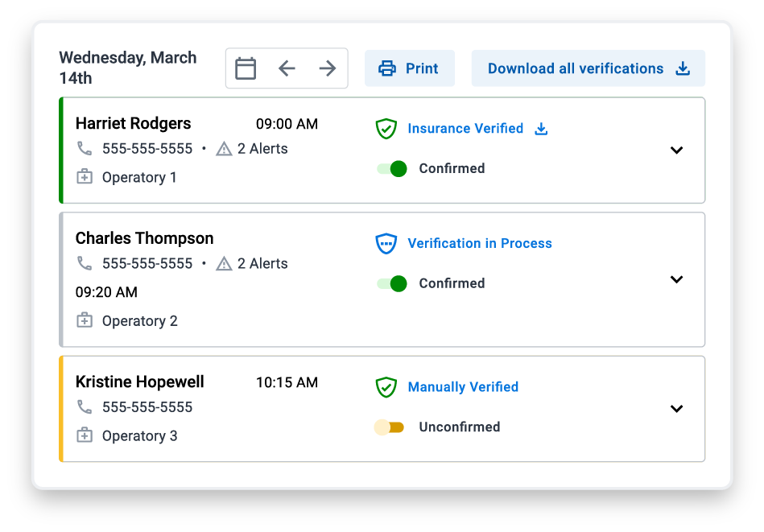This screenshot has height=532, width=764.
Task: Click alerts triangle icon for Charles Thompson
Action: click(x=224, y=263)
